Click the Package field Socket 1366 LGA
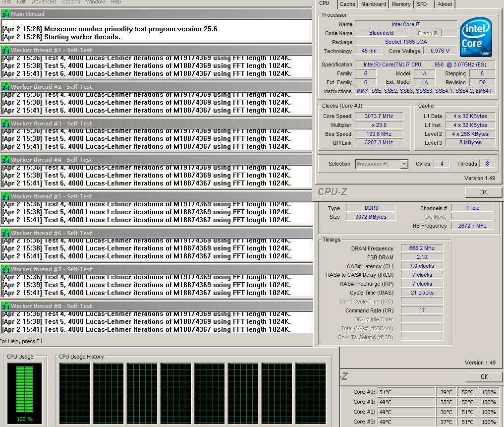The width and height of the screenshot is (504, 427). [406, 42]
